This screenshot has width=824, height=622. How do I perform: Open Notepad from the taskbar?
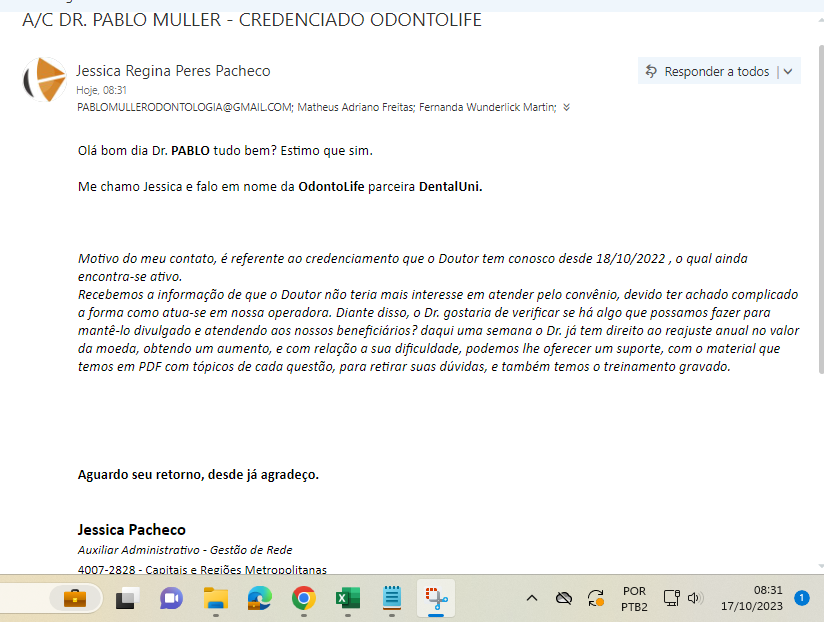pos(392,598)
